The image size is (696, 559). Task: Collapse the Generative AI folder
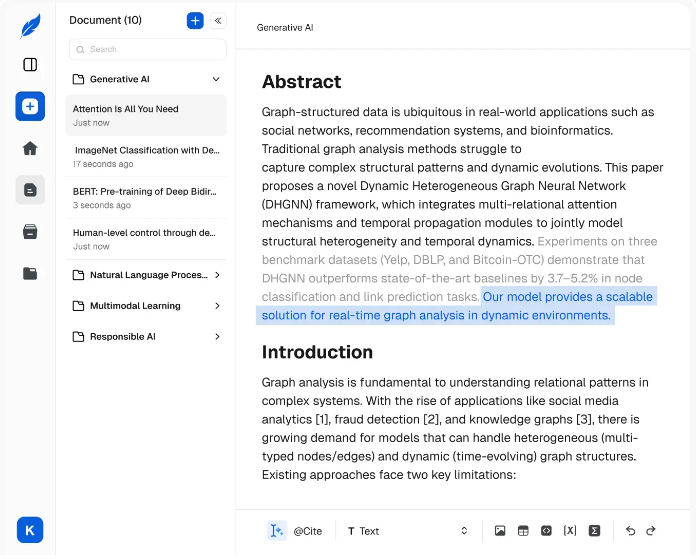[x=216, y=79]
